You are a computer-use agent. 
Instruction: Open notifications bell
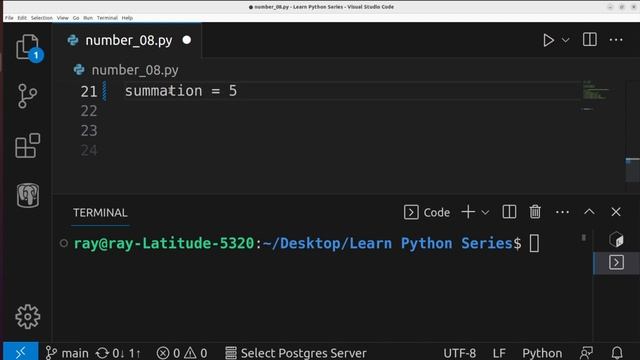click(x=617, y=353)
